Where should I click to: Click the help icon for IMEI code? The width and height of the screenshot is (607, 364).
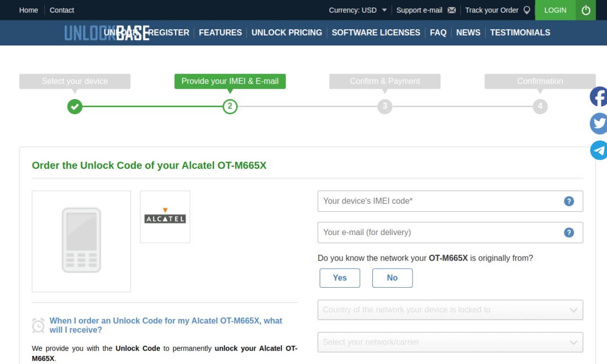[x=569, y=201]
